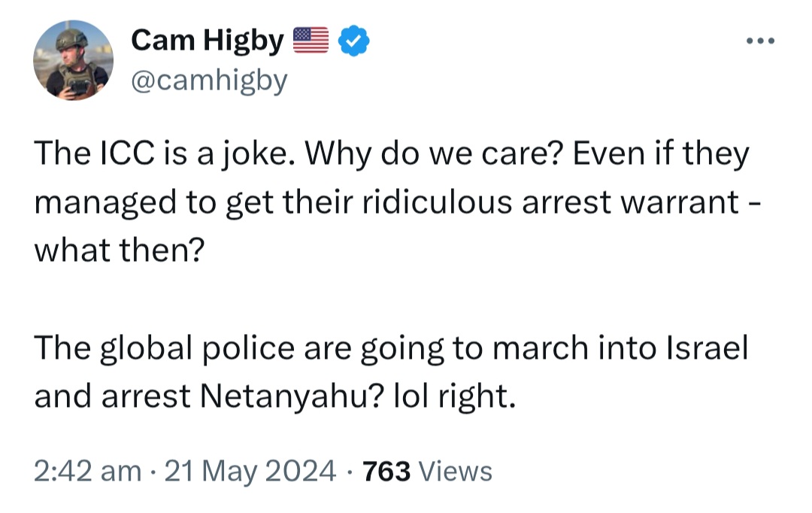The width and height of the screenshot is (812, 513).
Task: Click the words 'arrest warrant' in tweet
Action: tap(630, 202)
